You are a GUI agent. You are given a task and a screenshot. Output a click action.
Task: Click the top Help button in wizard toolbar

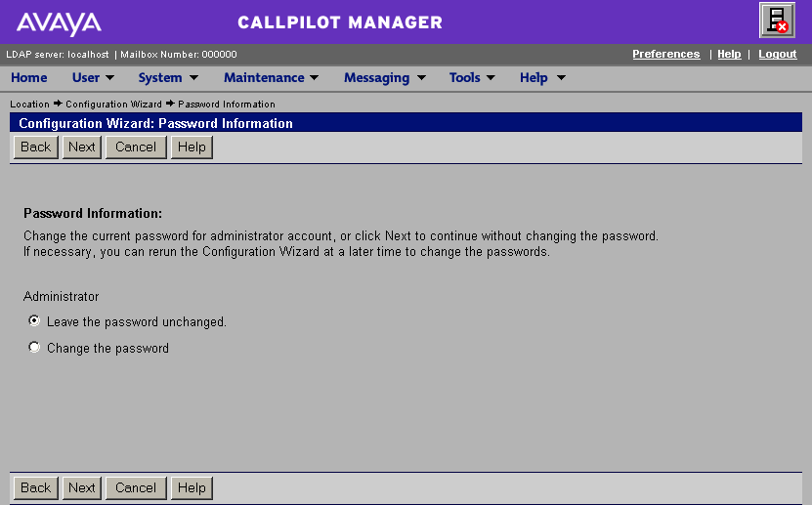click(192, 147)
